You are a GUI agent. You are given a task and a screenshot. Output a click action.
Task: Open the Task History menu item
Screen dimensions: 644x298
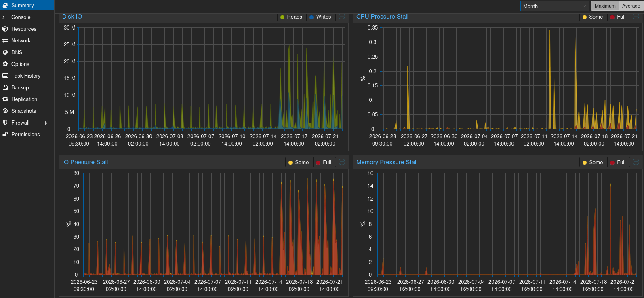[27, 76]
